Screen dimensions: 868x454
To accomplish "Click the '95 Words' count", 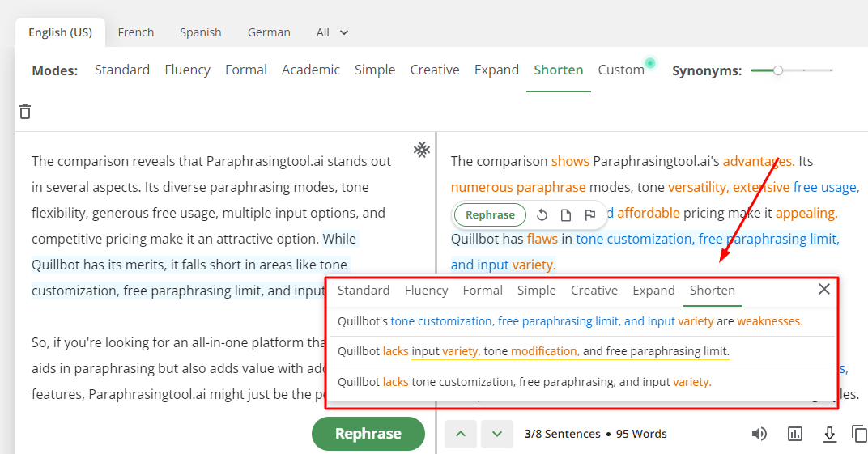I will (641, 434).
